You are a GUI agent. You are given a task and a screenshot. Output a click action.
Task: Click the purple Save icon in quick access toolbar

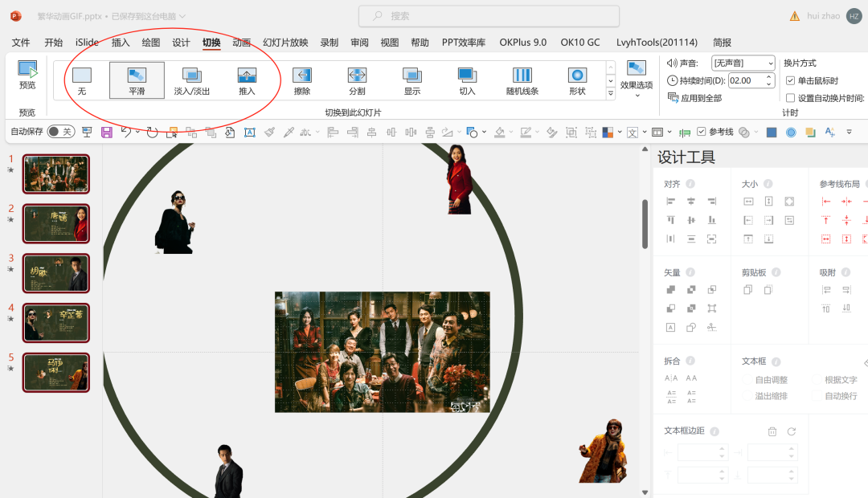[x=107, y=133]
